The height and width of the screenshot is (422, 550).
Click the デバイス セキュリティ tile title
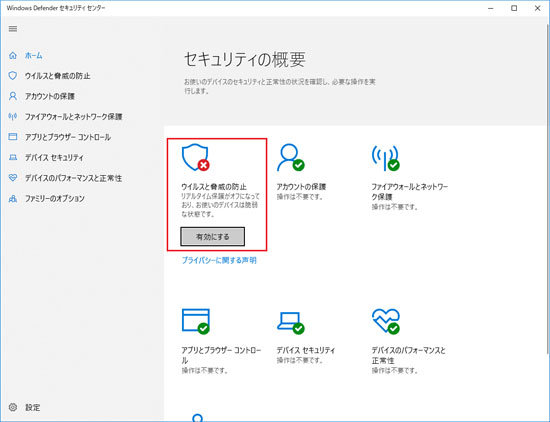[306, 350]
